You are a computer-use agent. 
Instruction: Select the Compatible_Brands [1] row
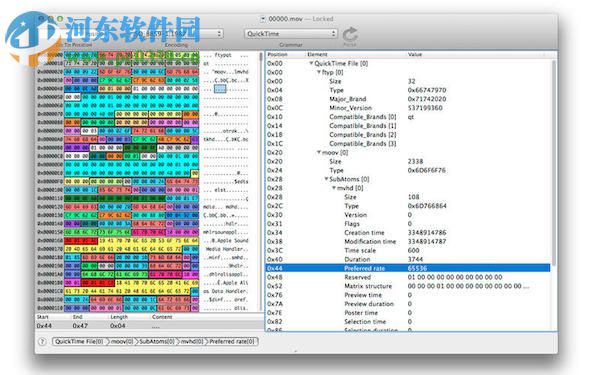(x=408, y=126)
